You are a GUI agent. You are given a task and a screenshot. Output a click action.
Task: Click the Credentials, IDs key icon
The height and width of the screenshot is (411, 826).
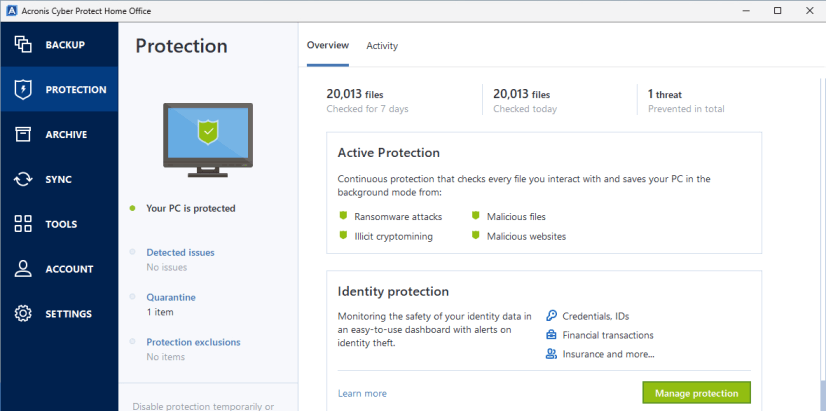click(551, 316)
